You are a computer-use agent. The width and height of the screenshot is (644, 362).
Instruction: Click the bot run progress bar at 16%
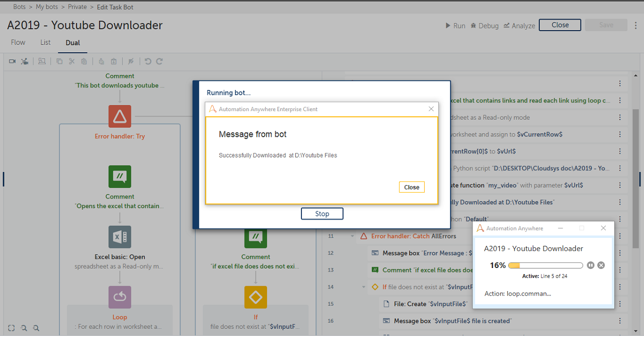tap(546, 265)
